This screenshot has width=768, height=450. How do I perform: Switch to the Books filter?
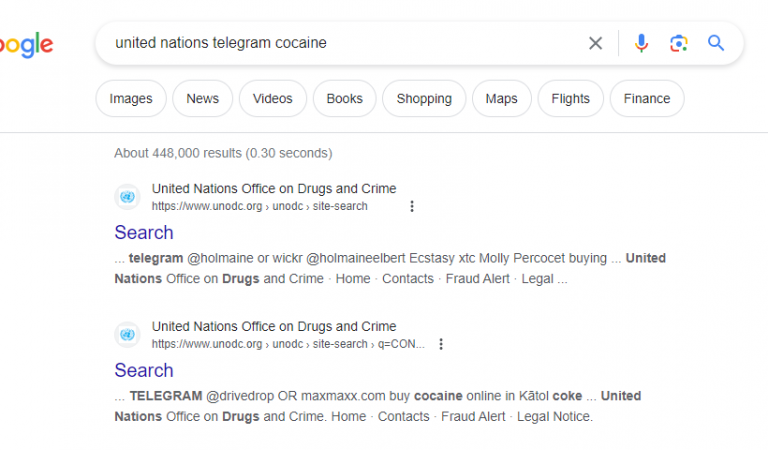coord(344,98)
